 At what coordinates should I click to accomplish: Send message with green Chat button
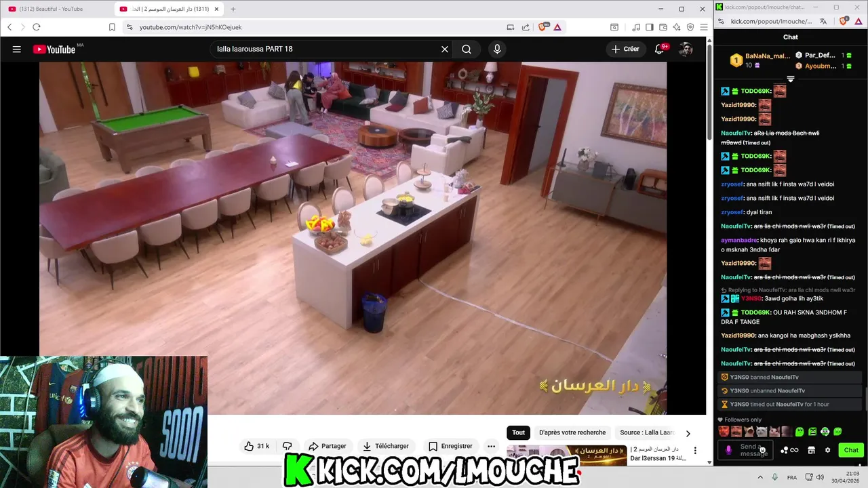point(851,450)
